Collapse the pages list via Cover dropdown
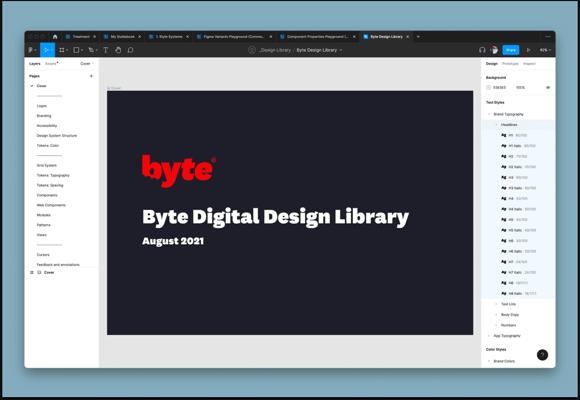This screenshot has width=580, height=400. pyautogui.click(x=87, y=64)
